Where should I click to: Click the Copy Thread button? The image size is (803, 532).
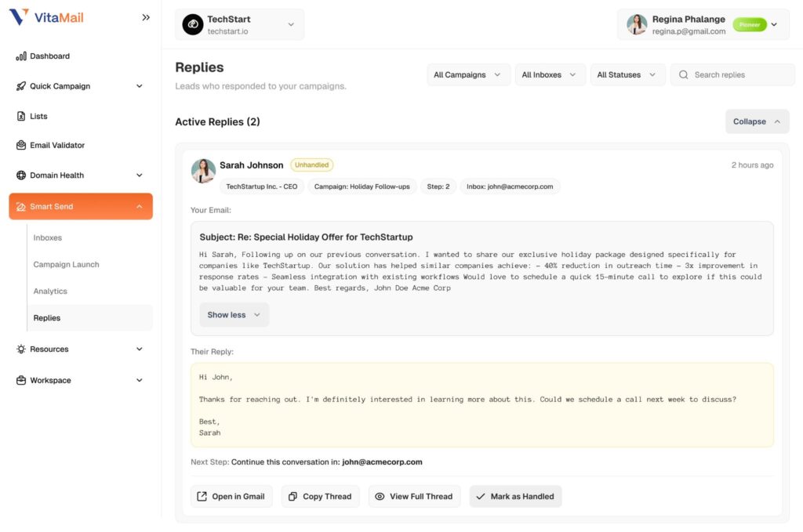point(320,496)
